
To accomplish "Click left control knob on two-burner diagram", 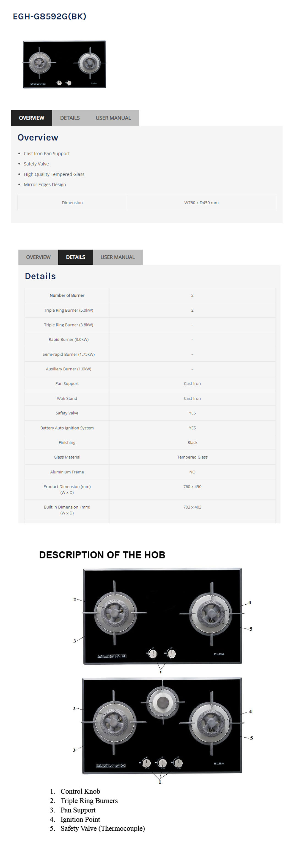I will 153,654.
